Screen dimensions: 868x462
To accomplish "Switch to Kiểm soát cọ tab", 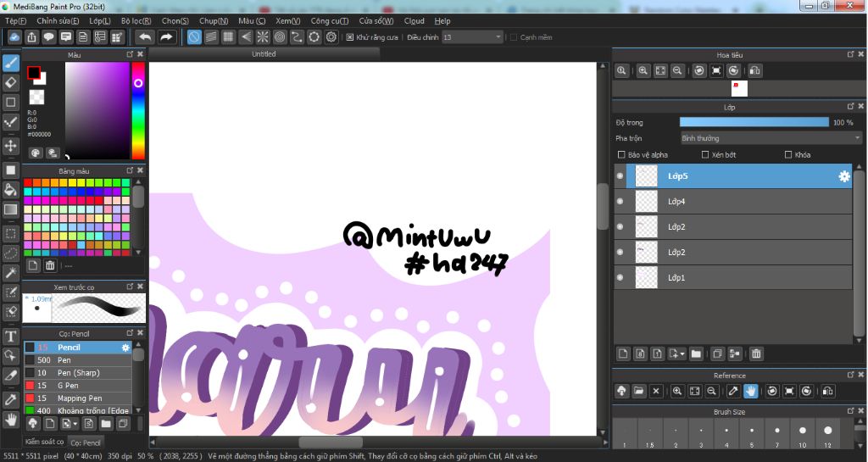I will click(x=44, y=442).
